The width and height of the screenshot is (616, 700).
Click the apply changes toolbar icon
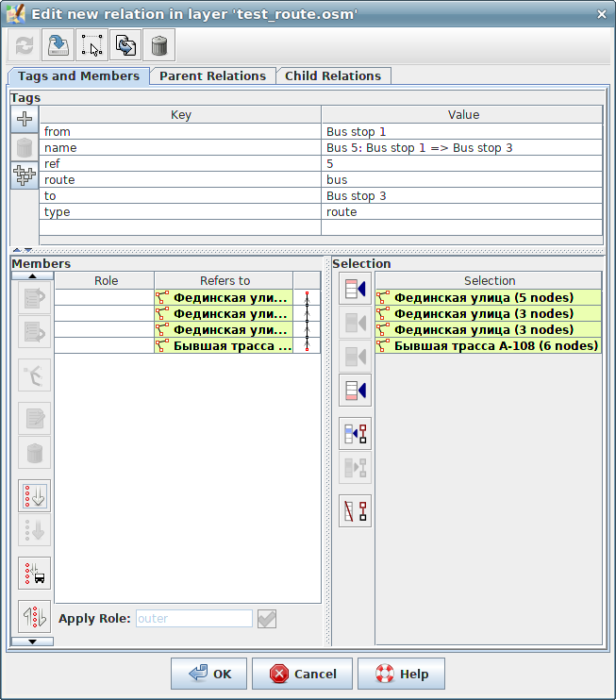pos(58,44)
